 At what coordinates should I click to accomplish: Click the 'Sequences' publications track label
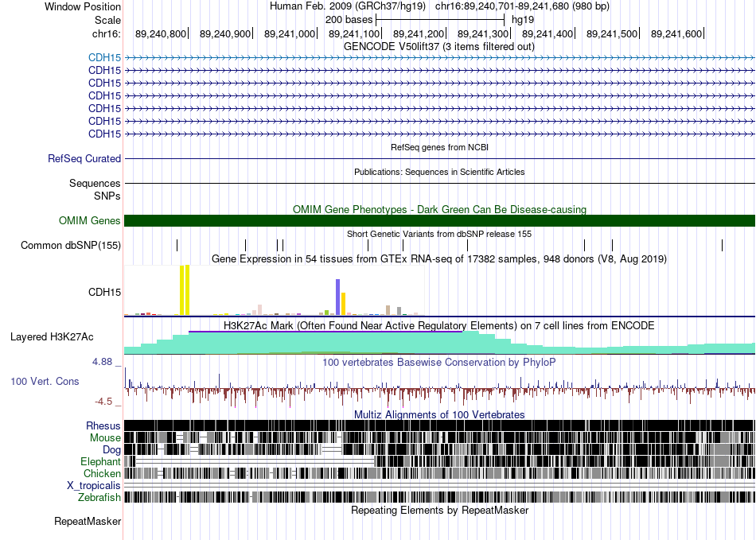(x=95, y=183)
